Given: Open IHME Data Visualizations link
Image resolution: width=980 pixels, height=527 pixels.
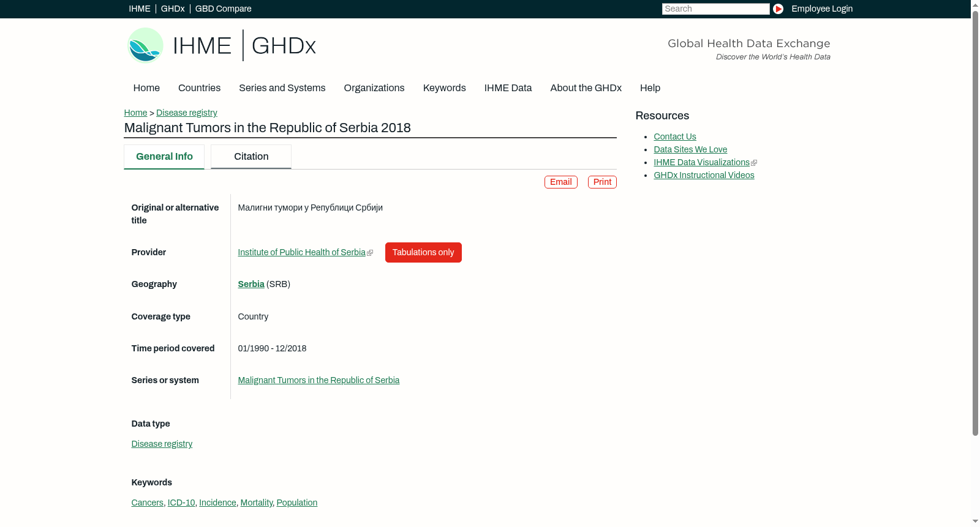Looking at the screenshot, I should (x=701, y=162).
